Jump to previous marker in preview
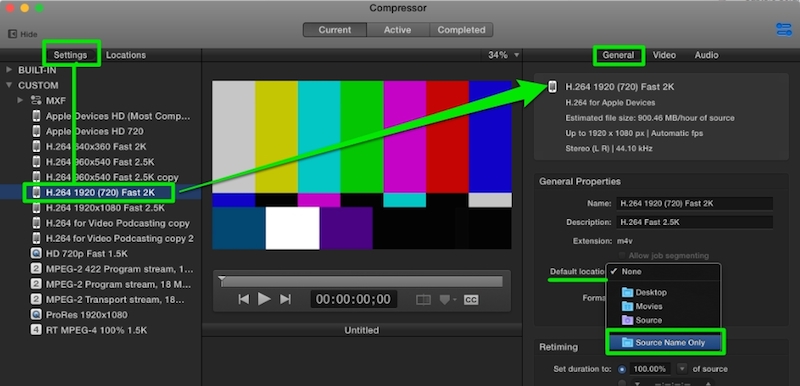Viewport: 800px width, 386px height. [244, 299]
